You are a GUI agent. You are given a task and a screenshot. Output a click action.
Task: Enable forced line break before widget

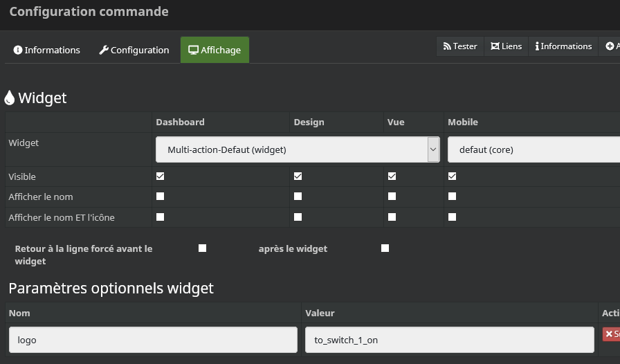(203, 248)
